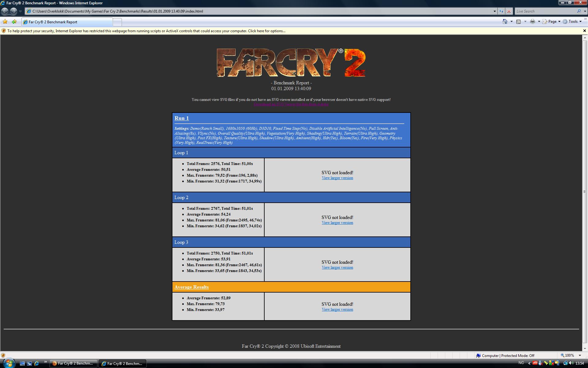Image resolution: width=588 pixels, height=368 pixels.
Task: Open the Page menu
Action: pos(552,21)
